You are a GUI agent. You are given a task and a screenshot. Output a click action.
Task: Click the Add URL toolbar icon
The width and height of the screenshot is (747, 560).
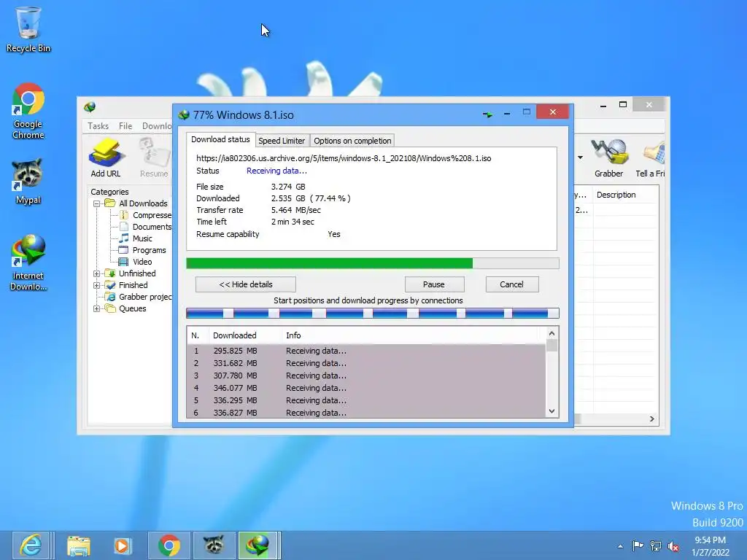point(106,157)
